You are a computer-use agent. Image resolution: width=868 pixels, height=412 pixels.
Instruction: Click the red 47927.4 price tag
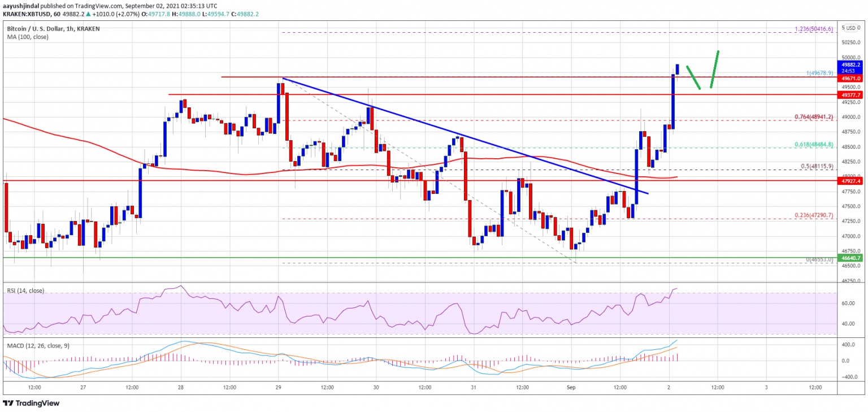[849, 181]
